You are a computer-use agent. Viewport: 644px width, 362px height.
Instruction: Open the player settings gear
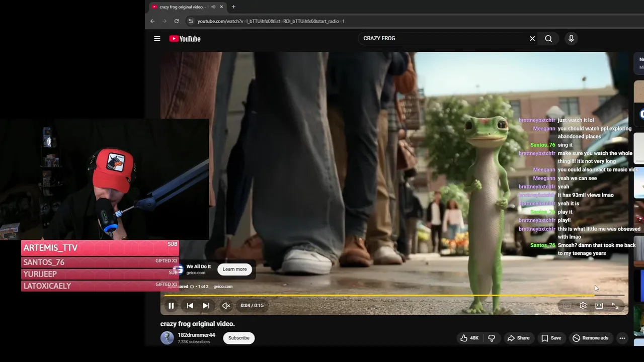[583, 306]
